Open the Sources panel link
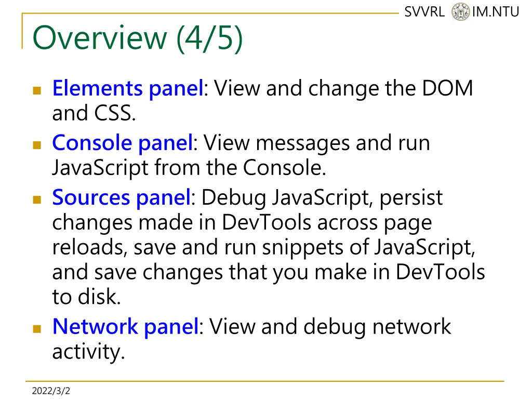 [122, 198]
